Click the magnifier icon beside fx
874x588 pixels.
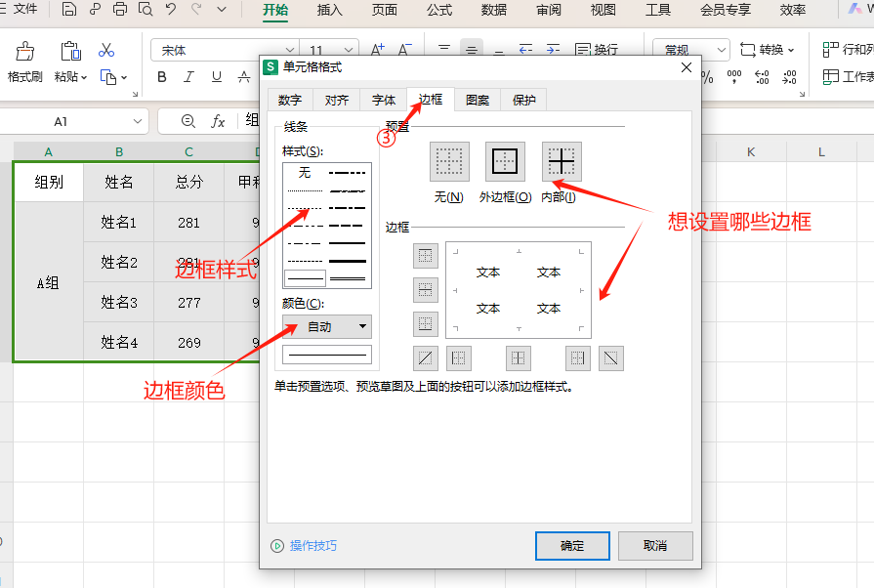pos(187,121)
